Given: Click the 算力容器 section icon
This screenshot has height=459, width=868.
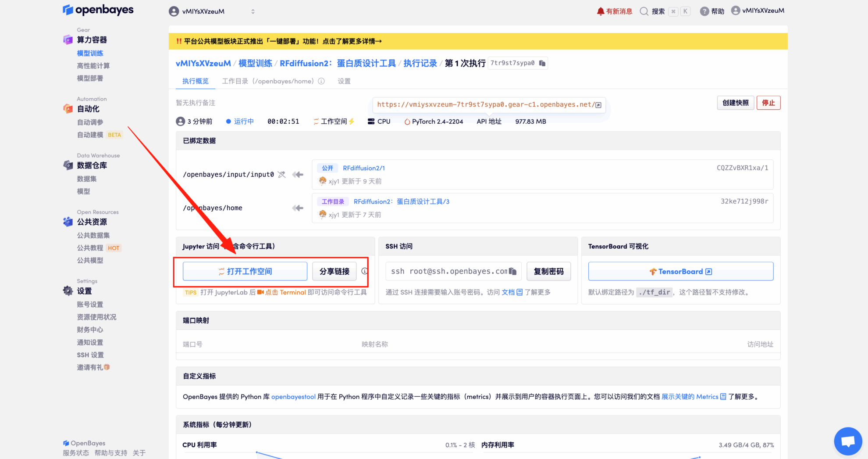Looking at the screenshot, I should (68, 40).
